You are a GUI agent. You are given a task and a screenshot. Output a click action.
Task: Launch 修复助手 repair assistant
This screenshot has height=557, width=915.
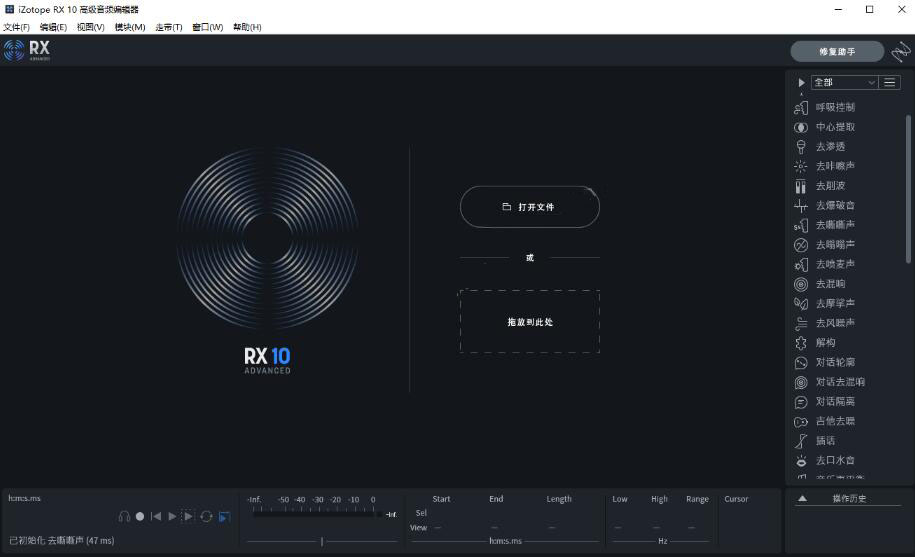(837, 51)
